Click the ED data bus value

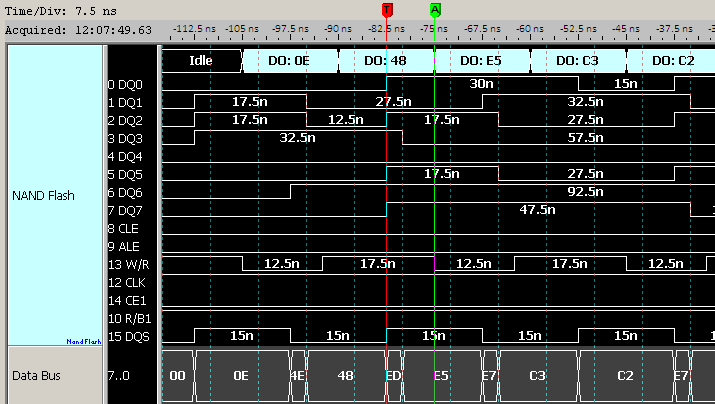click(394, 376)
